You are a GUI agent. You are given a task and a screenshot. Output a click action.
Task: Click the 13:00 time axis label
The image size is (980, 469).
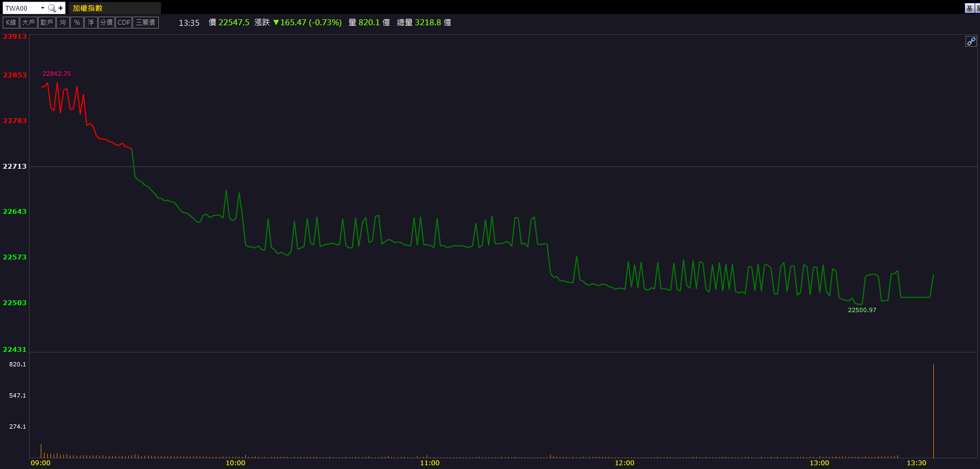[820, 463]
